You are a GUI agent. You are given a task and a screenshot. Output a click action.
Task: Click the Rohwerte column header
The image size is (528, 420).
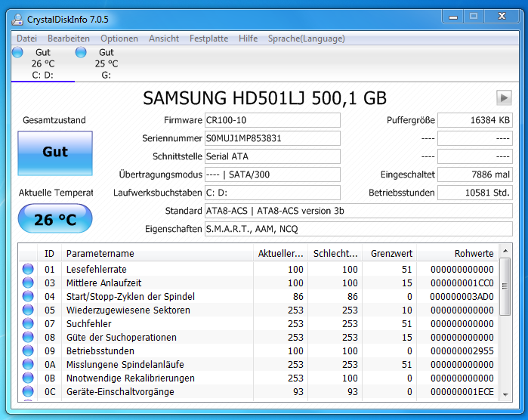(x=458, y=253)
